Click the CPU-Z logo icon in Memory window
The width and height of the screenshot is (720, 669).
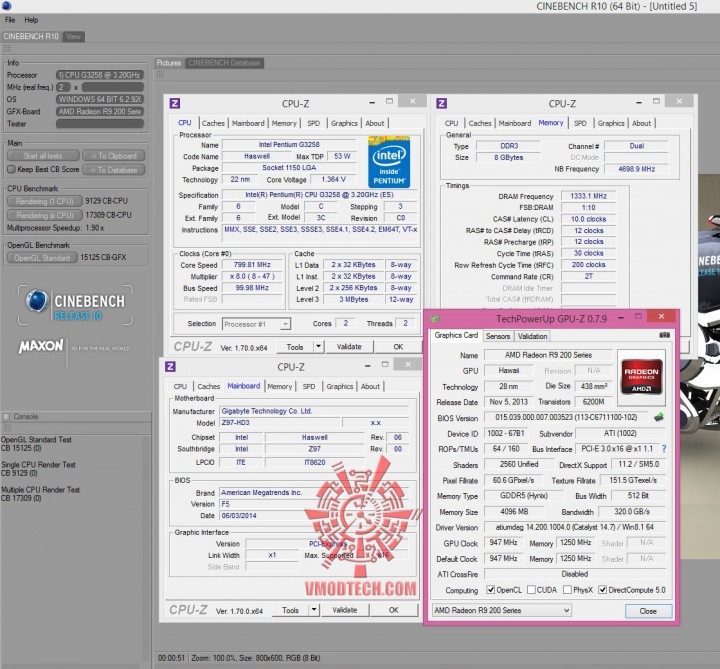(441, 103)
